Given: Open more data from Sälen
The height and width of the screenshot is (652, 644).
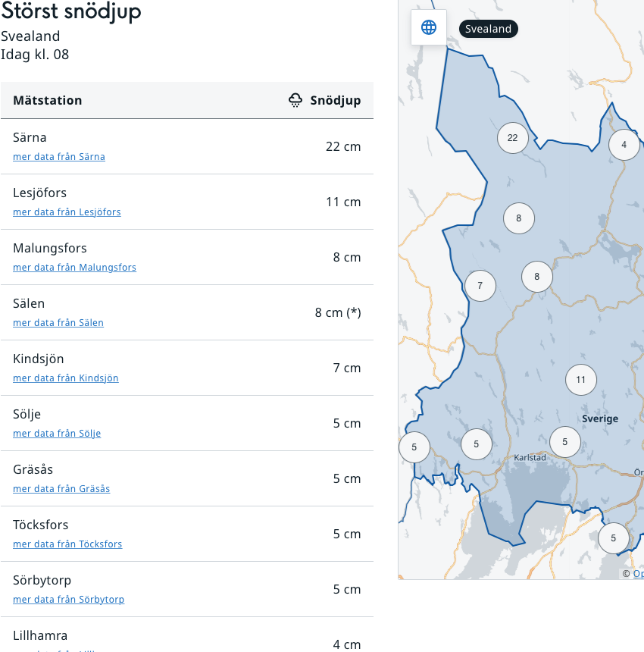Looking at the screenshot, I should tap(58, 323).
